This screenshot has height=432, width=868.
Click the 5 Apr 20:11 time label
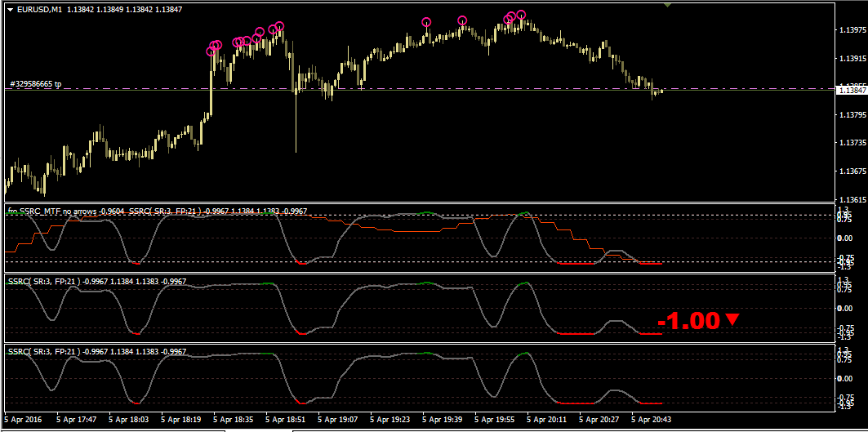(x=547, y=419)
